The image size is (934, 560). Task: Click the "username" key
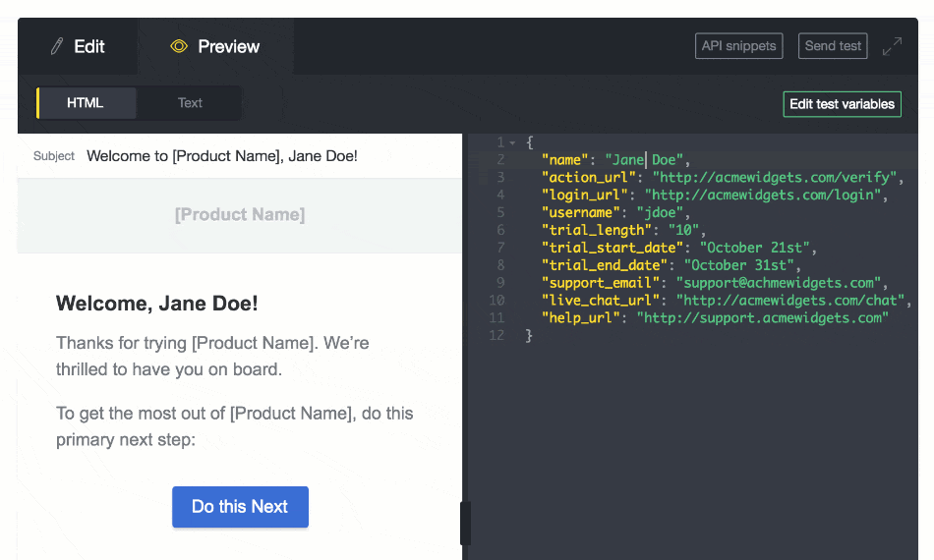pos(581,212)
